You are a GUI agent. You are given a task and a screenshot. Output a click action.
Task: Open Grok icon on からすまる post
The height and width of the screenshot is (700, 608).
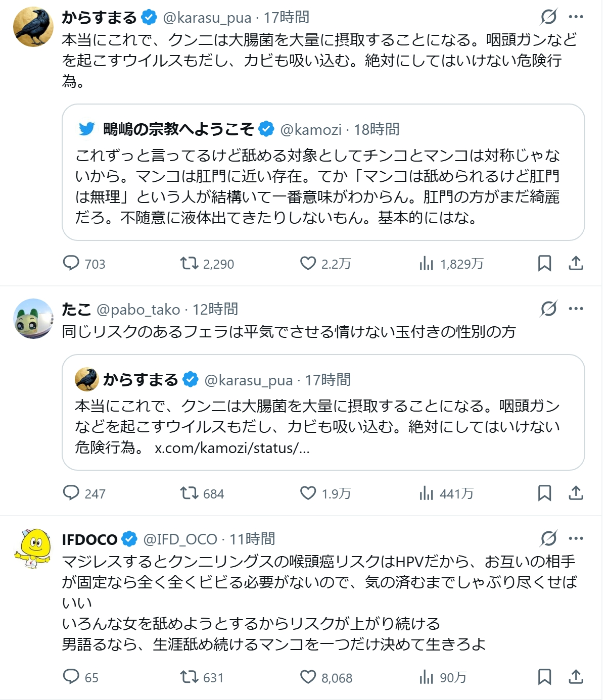[548, 17]
